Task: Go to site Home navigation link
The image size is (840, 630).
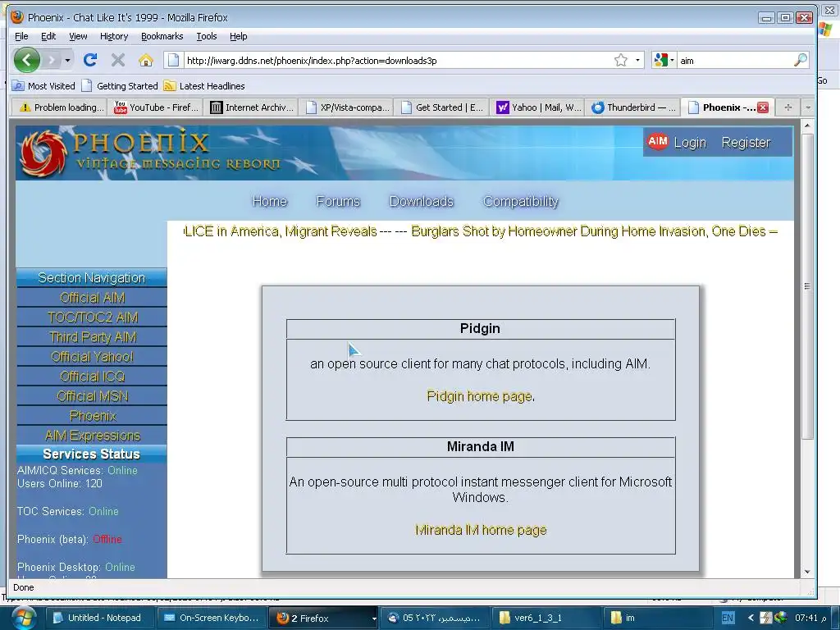Action: (x=269, y=202)
